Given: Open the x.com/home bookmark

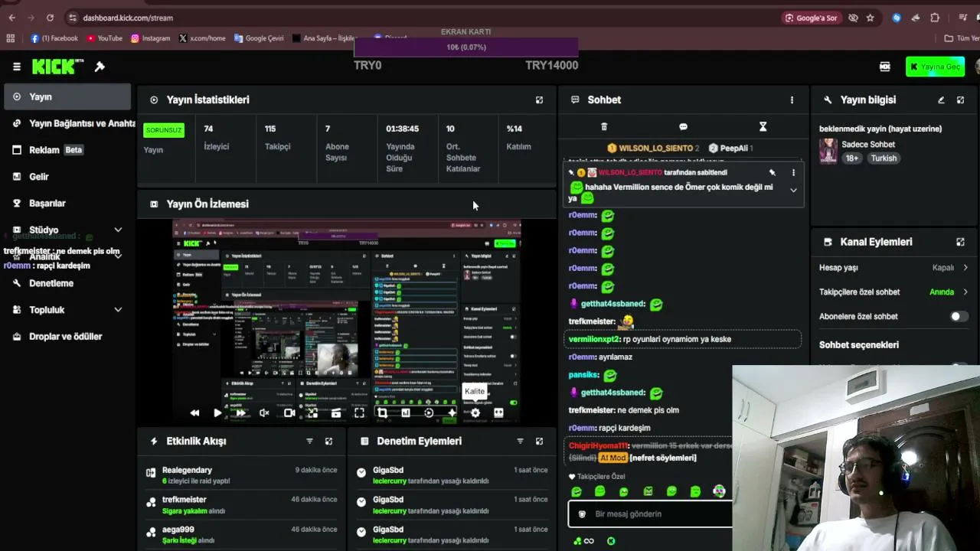Looking at the screenshot, I should coord(203,38).
